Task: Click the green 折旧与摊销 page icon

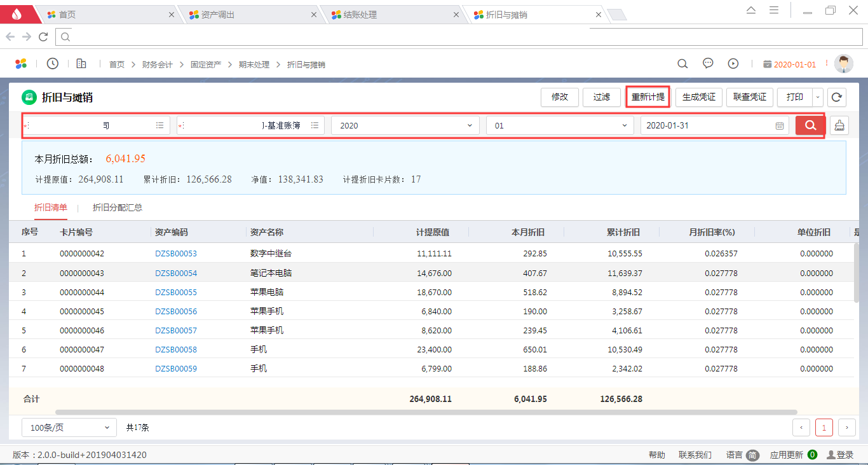Action: 29,97
